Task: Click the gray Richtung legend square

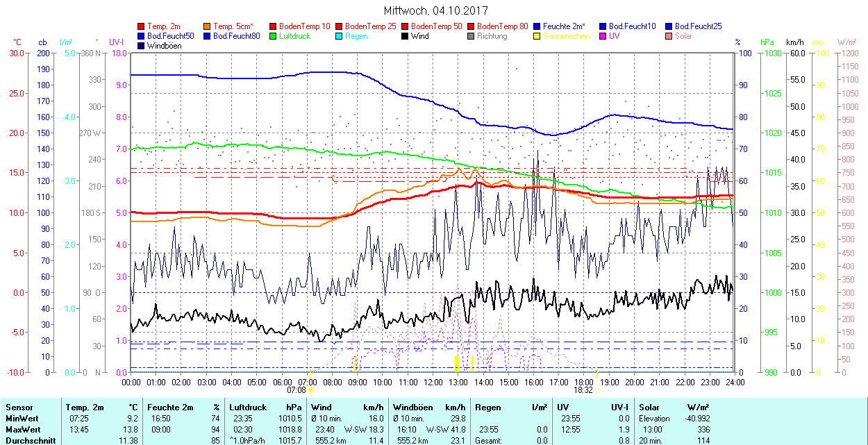Action: 471,36
